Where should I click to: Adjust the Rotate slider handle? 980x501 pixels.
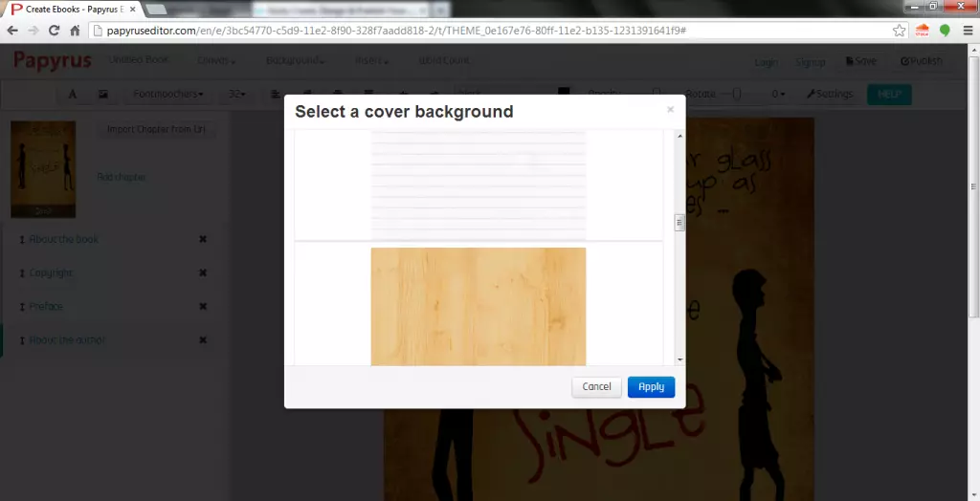click(x=736, y=94)
